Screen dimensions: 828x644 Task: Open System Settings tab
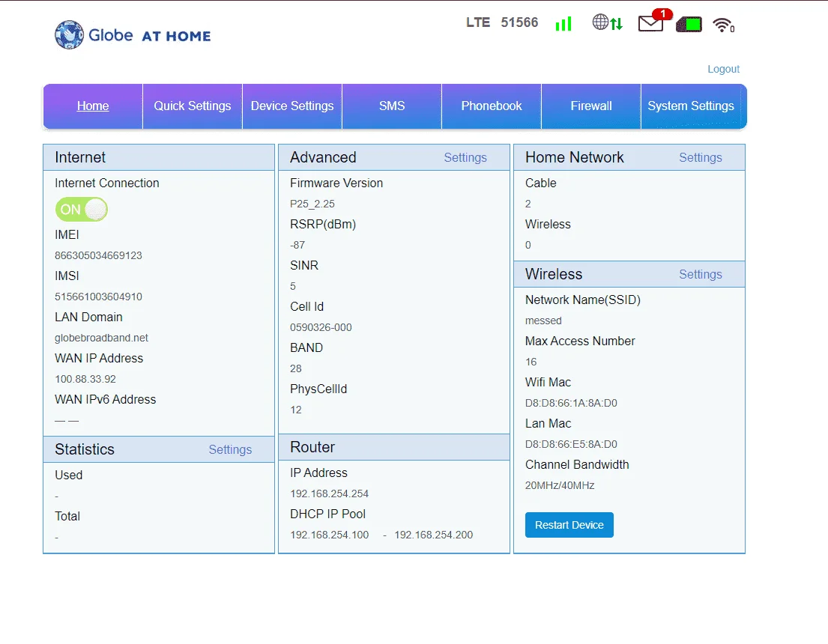691,106
